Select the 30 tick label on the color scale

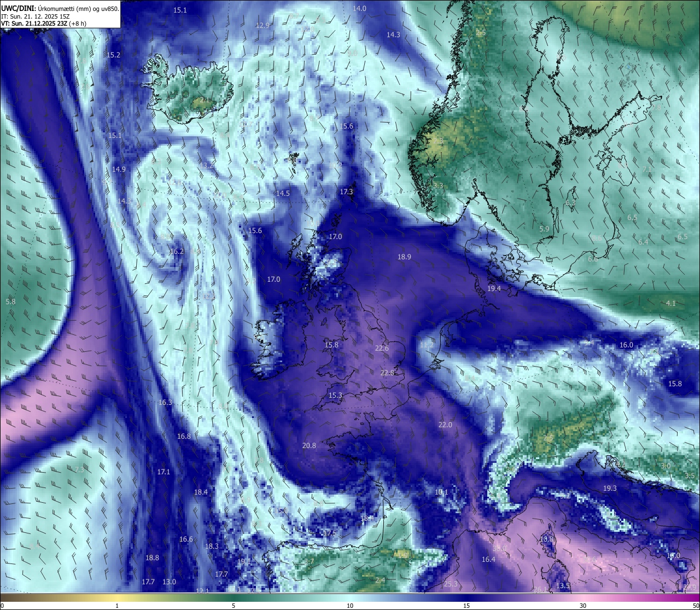click(x=583, y=606)
